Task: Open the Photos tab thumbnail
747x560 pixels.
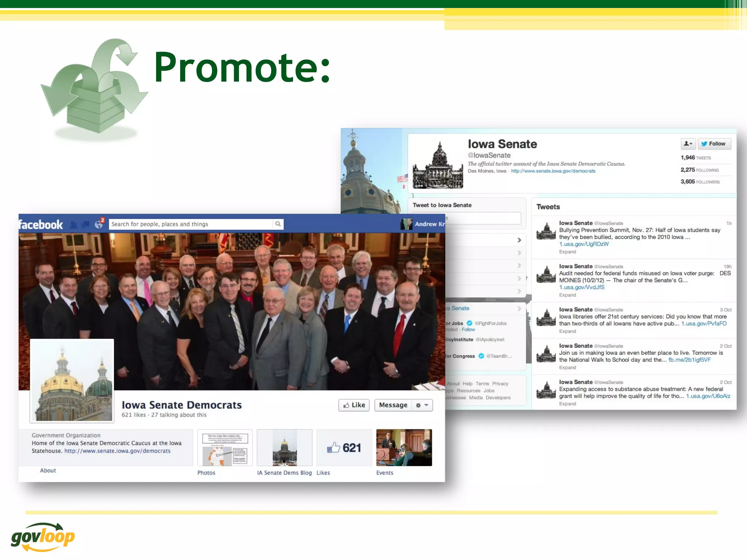Action: (225, 448)
